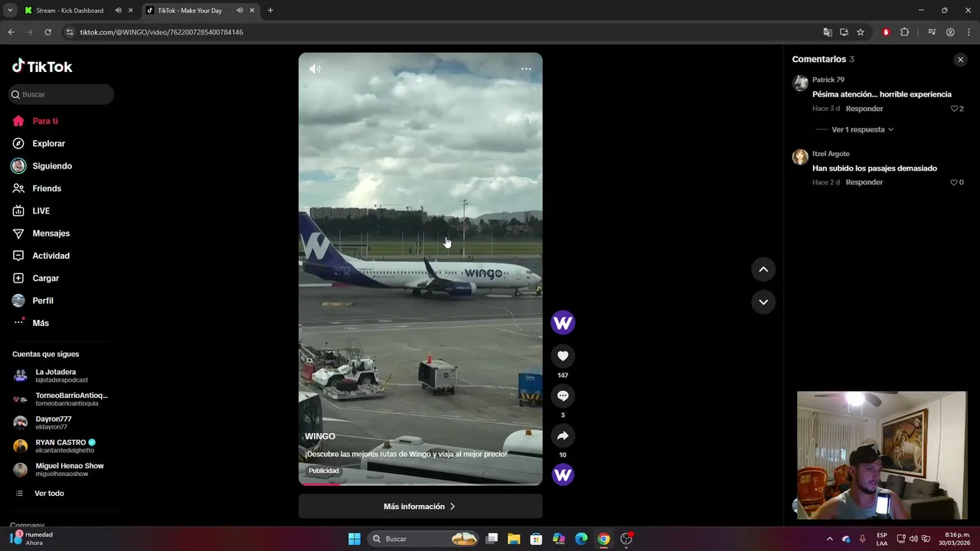Viewport: 980px width, 551px height.
Task: Reply to Itzel Argote's comment
Action: 864,182
